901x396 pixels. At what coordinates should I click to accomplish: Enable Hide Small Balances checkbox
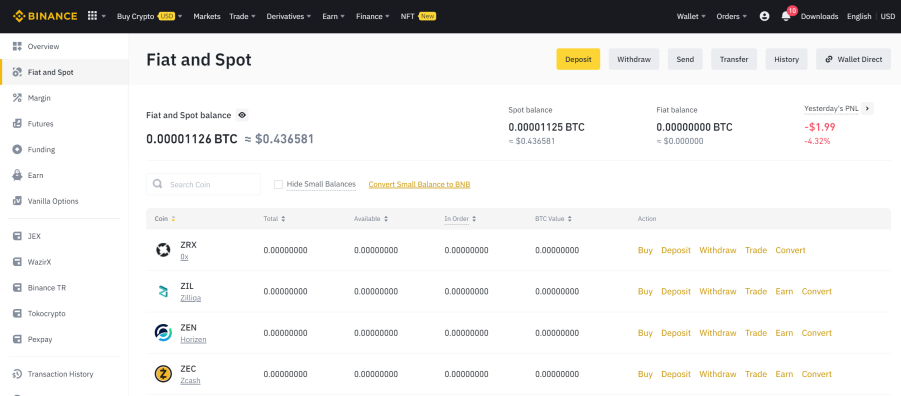(278, 184)
